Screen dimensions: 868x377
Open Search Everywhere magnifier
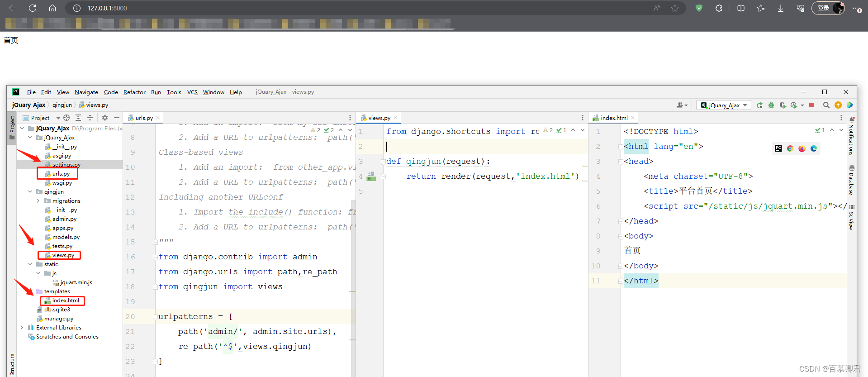coord(826,105)
